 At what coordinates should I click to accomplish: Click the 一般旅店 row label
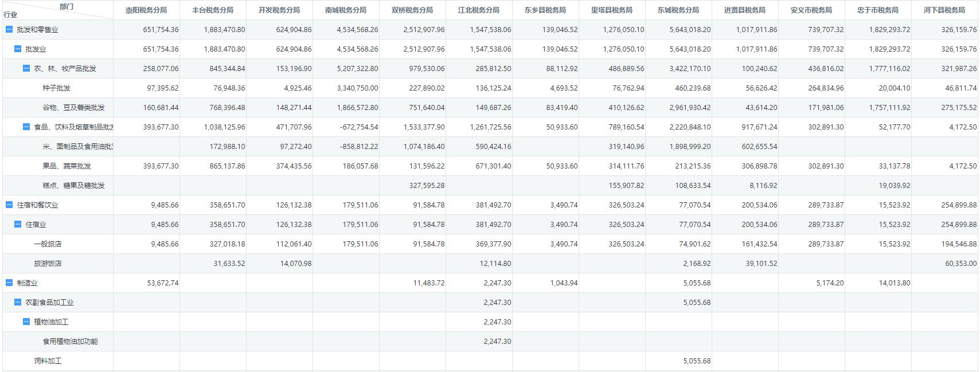48,244
